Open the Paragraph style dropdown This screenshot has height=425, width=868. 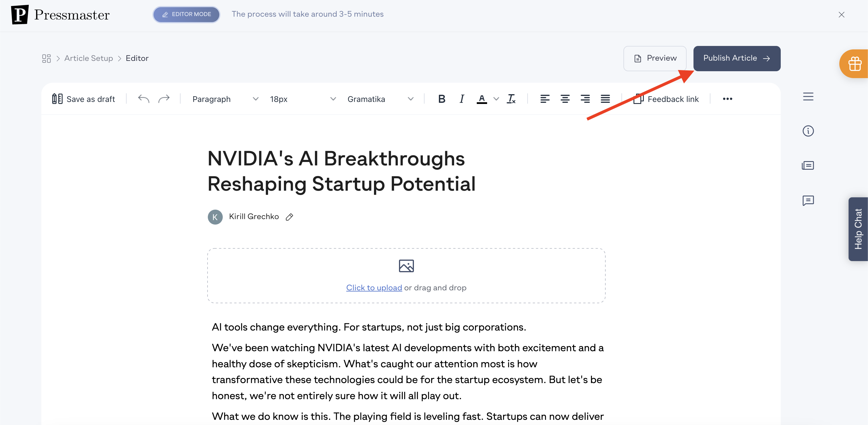pyautogui.click(x=225, y=99)
